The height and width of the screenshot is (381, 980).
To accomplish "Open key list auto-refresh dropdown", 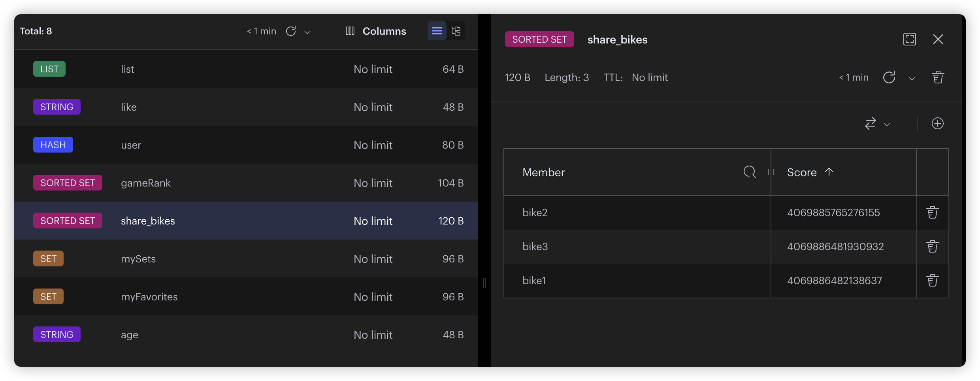I will pyautogui.click(x=307, y=32).
